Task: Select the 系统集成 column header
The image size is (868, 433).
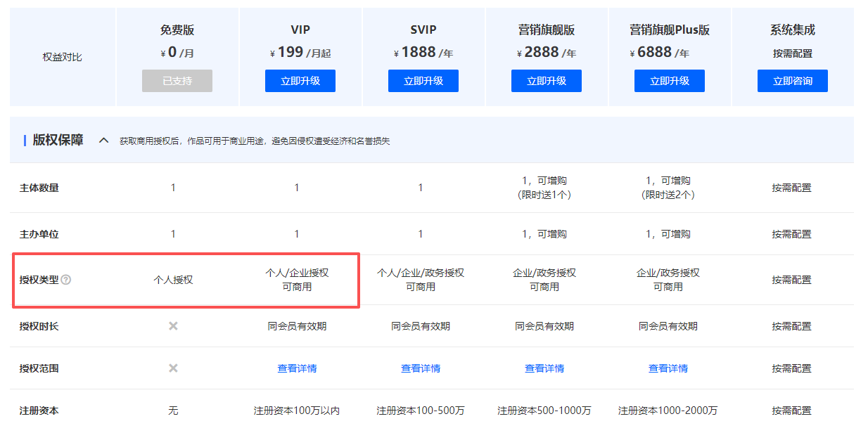Action: tap(793, 30)
